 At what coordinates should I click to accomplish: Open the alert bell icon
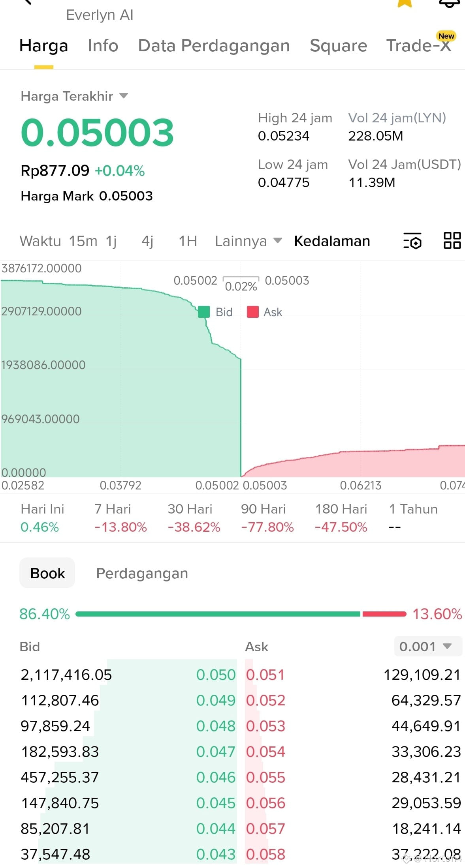point(450,3)
